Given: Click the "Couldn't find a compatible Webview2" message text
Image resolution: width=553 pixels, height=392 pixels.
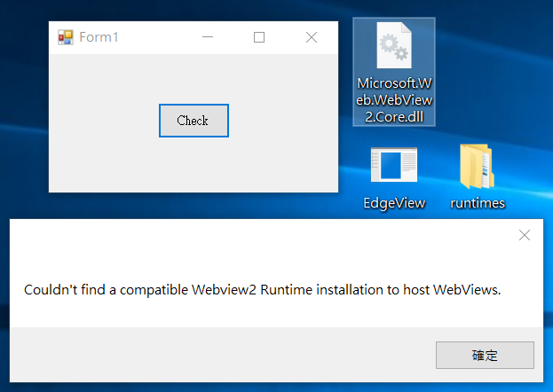Looking at the screenshot, I should 140,290.
